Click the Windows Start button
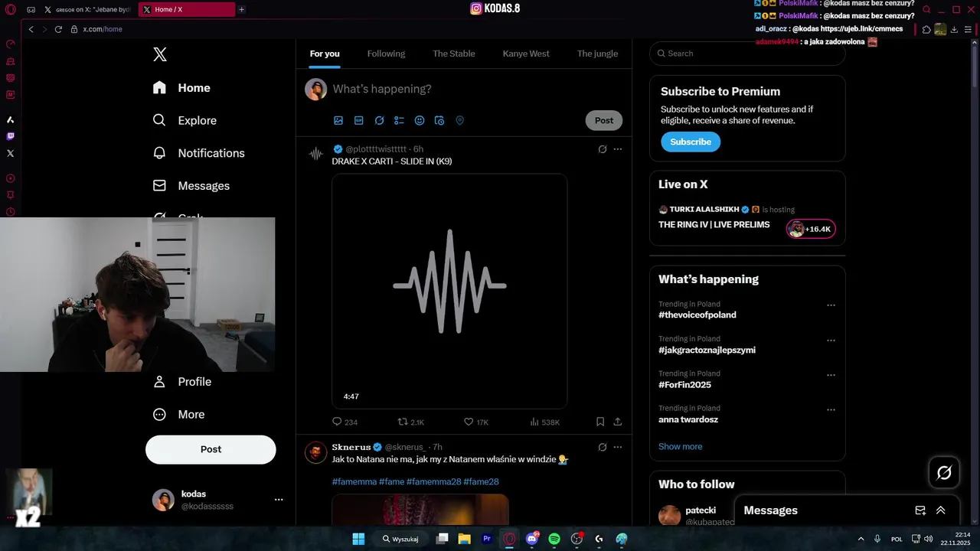 [358, 539]
